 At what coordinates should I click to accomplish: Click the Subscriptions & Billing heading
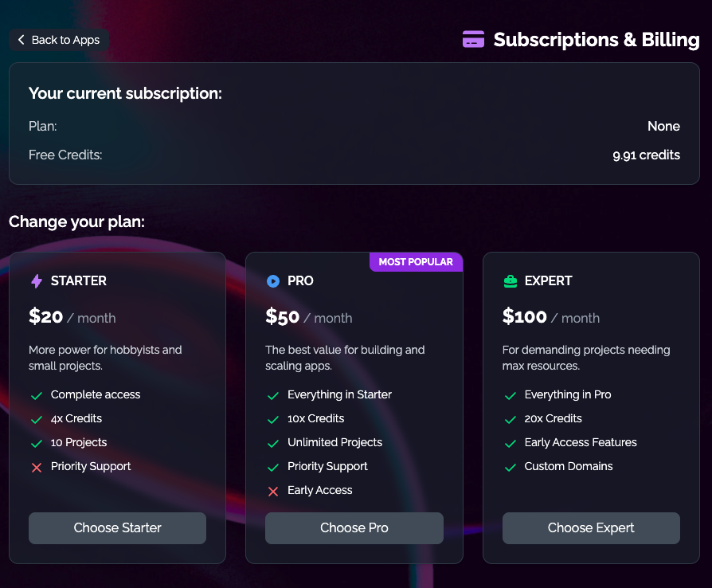(x=596, y=40)
